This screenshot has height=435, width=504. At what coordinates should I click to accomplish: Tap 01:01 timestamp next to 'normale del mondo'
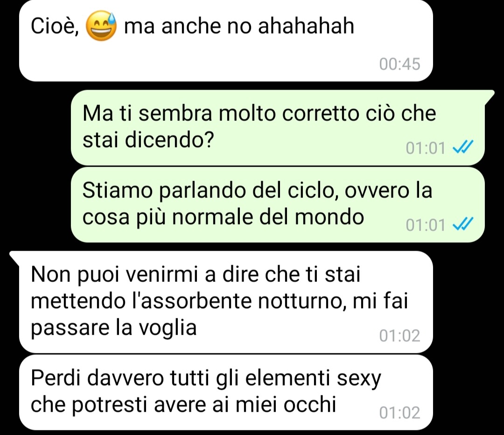pyautogui.click(x=426, y=225)
